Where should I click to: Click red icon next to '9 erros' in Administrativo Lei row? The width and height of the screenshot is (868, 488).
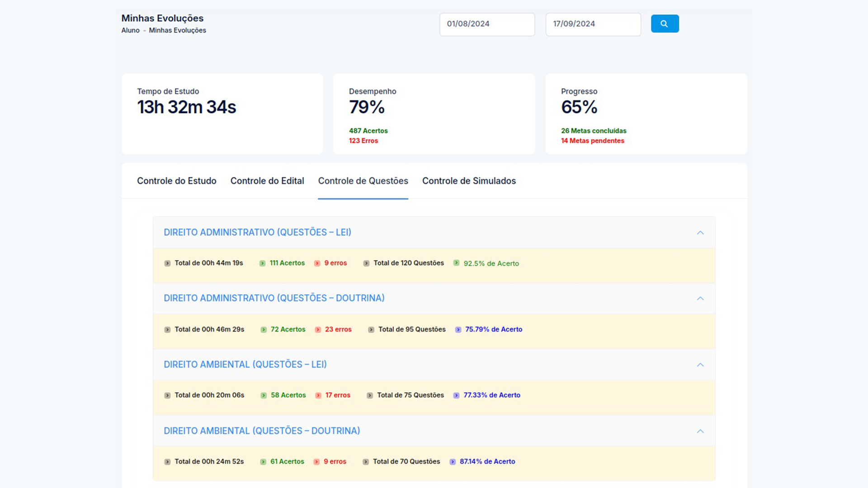click(317, 263)
